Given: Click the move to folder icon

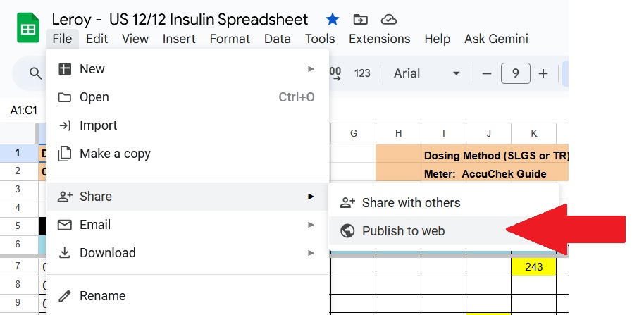Looking at the screenshot, I should click(360, 19).
